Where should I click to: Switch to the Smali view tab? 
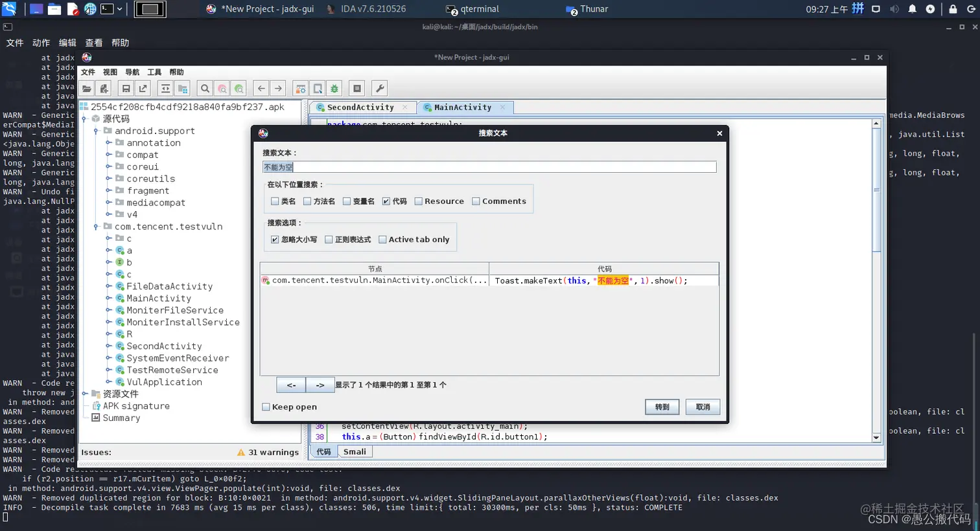(355, 452)
